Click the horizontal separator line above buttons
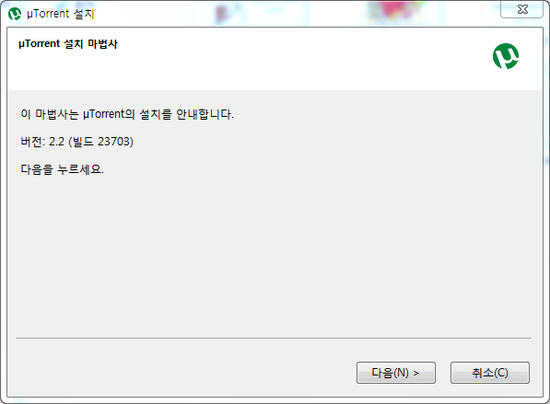The image size is (550, 404). pyautogui.click(x=274, y=338)
